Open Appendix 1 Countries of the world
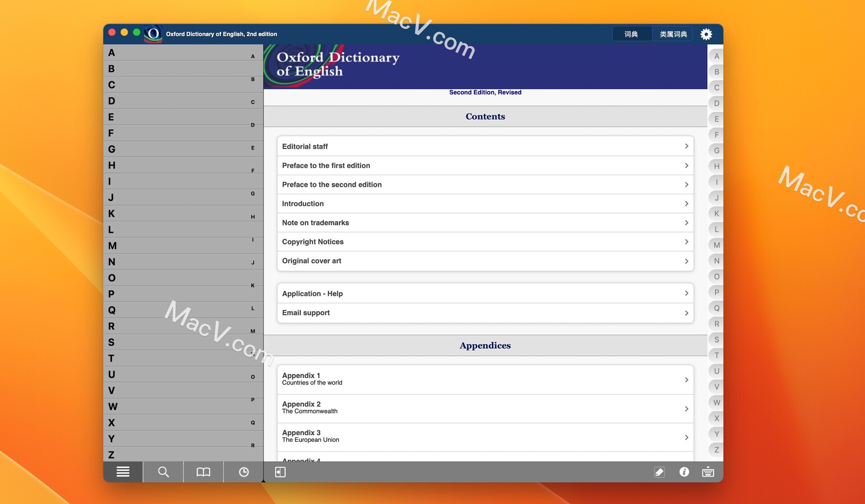The height and width of the screenshot is (504, 865). 485,380
